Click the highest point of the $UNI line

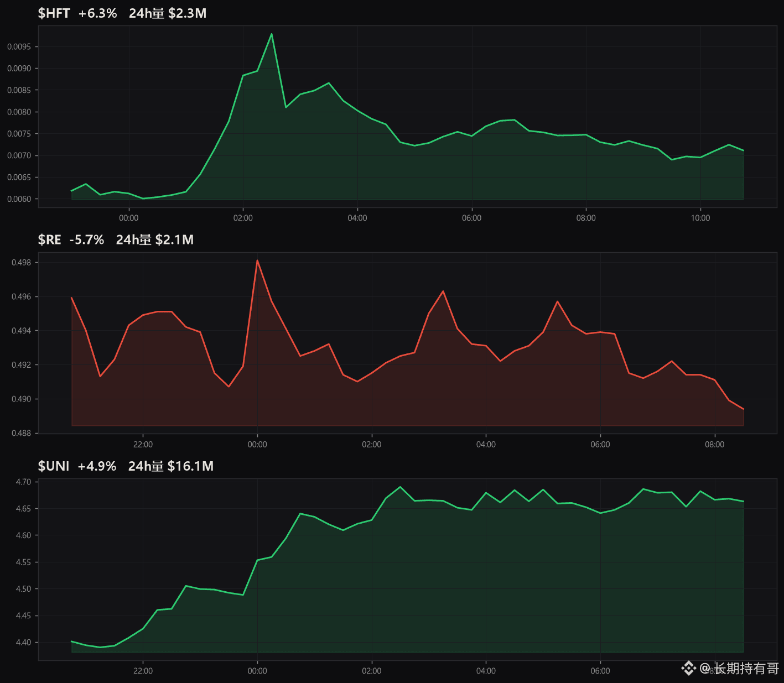[400, 487]
